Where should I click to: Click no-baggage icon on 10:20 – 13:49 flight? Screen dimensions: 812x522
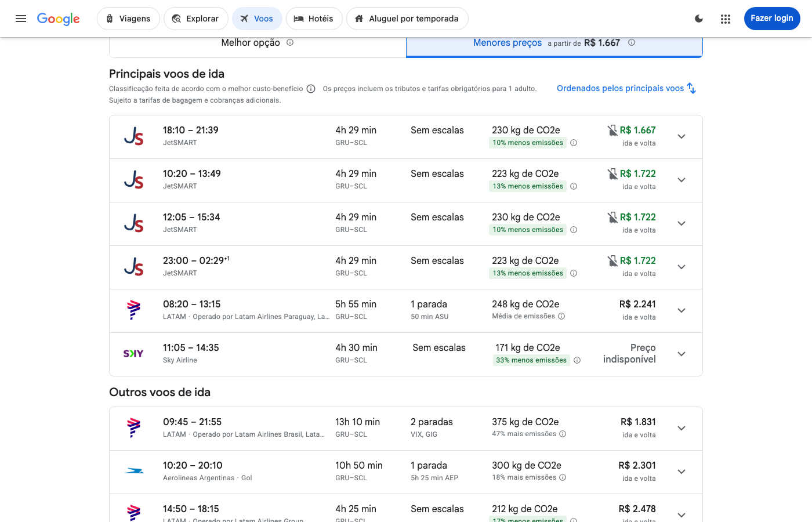[x=612, y=174]
